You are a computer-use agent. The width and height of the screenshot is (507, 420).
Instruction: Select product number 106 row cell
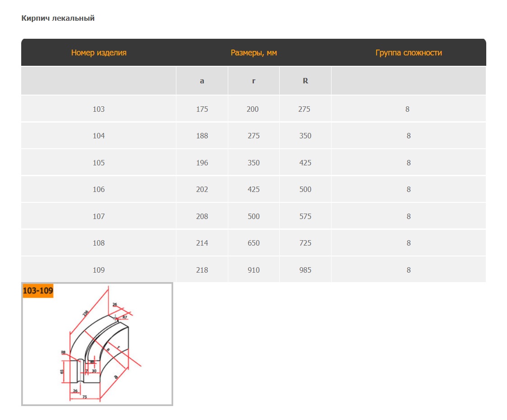pos(98,189)
